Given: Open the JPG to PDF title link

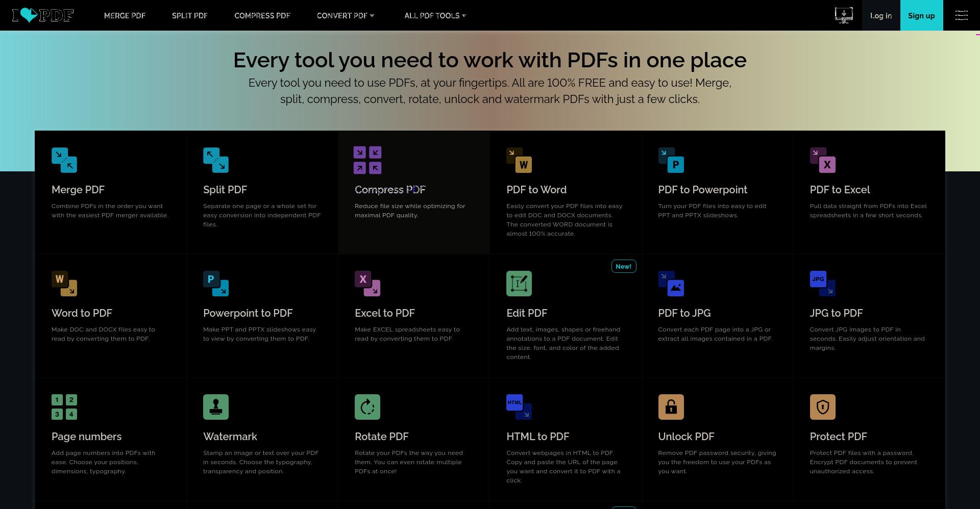Looking at the screenshot, I should click(836, 313).
